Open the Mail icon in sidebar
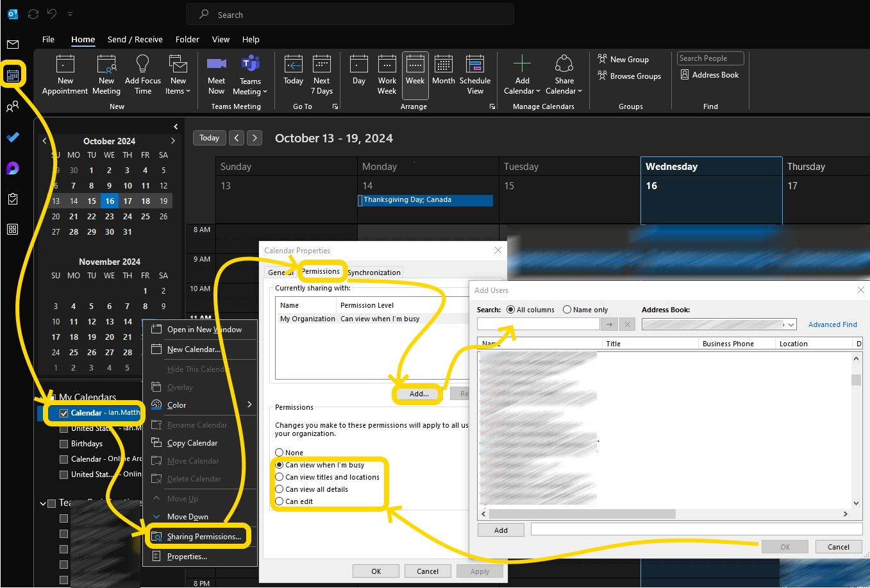 [13, 44]
